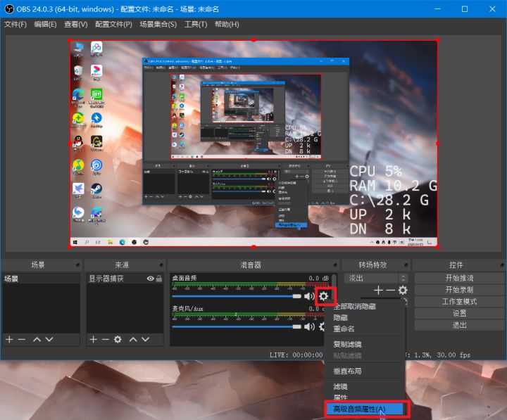Click the 麦克风/Aux track label
This screenshot has height=420, width=507.
(187, 309)
